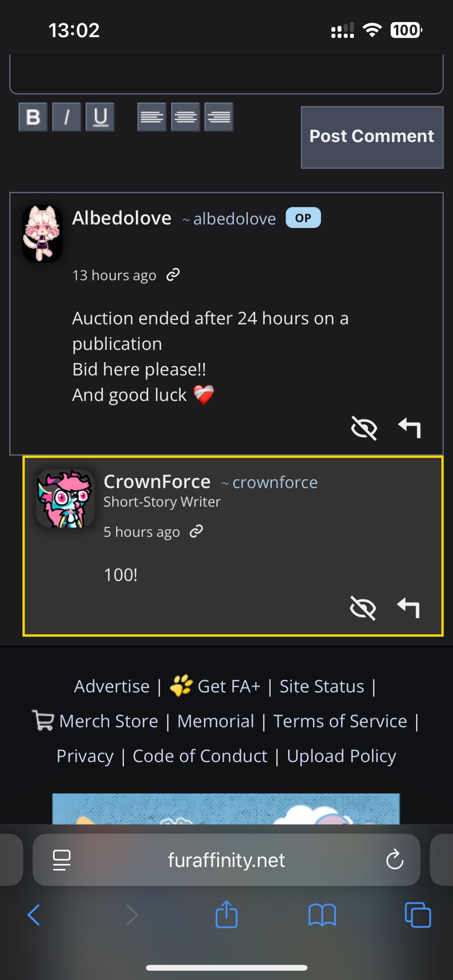Open the Terms of Service link
This screenshot has width=453, height=980.
(340, 721)
